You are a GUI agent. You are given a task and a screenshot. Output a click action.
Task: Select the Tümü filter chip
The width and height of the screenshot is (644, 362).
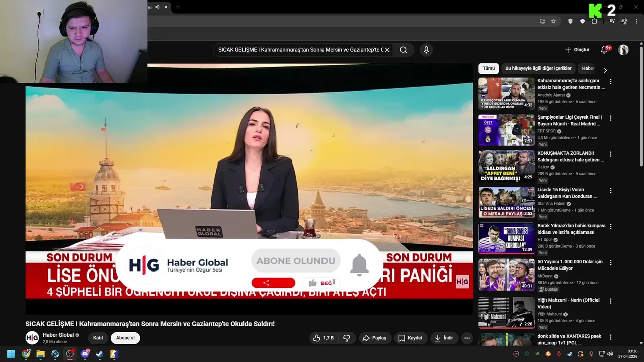[489, 68]
